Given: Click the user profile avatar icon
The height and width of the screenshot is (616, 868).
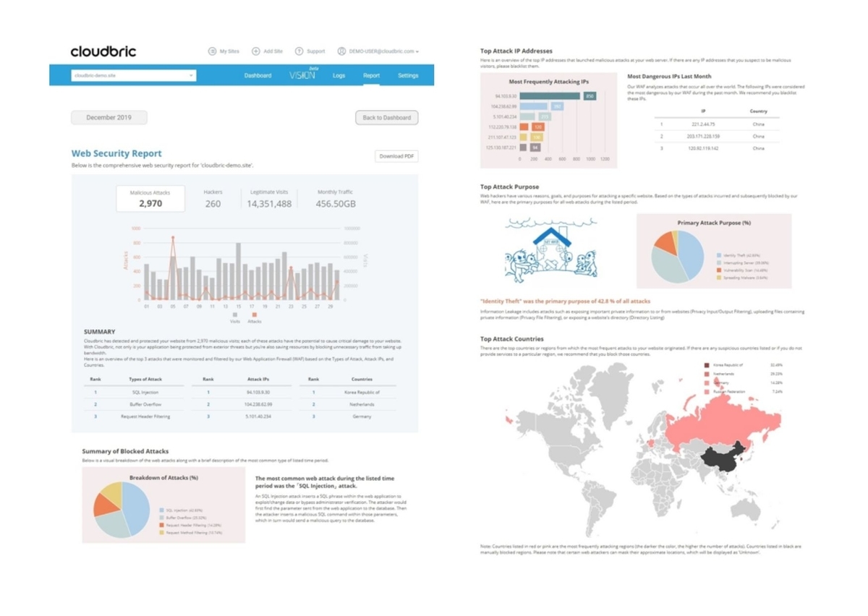Looking at the screenshot, I should point(341,51).
